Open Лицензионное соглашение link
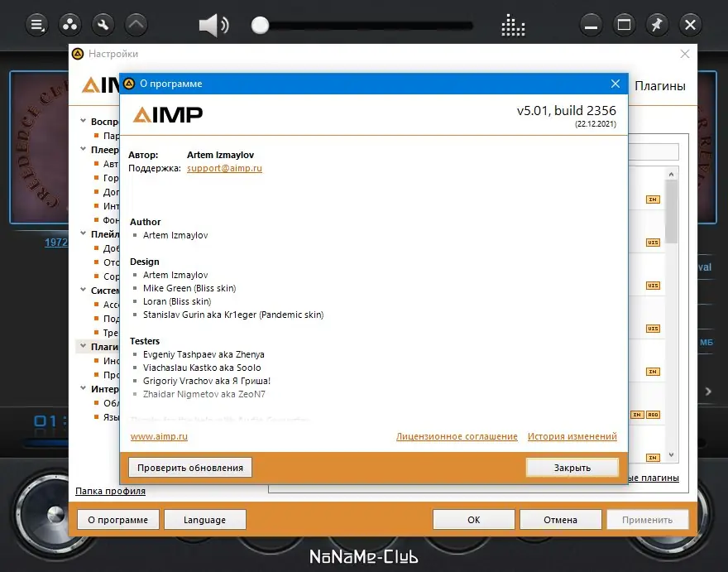728x572 pixels. tap(457, 436)
